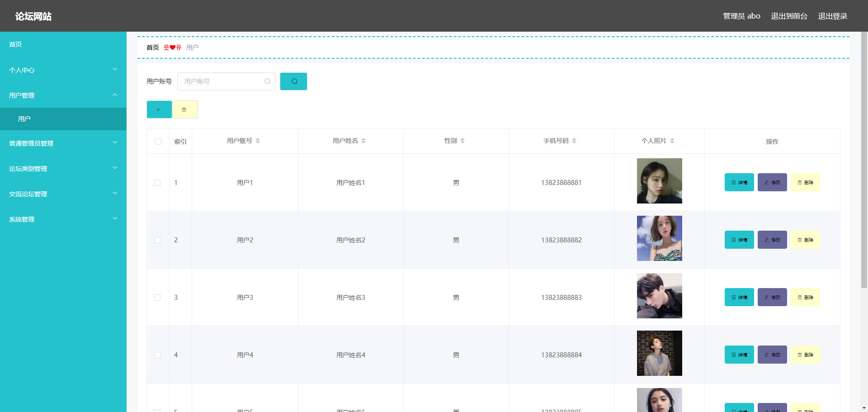Check the checkbox for row 用户2

tap(157, 240)
